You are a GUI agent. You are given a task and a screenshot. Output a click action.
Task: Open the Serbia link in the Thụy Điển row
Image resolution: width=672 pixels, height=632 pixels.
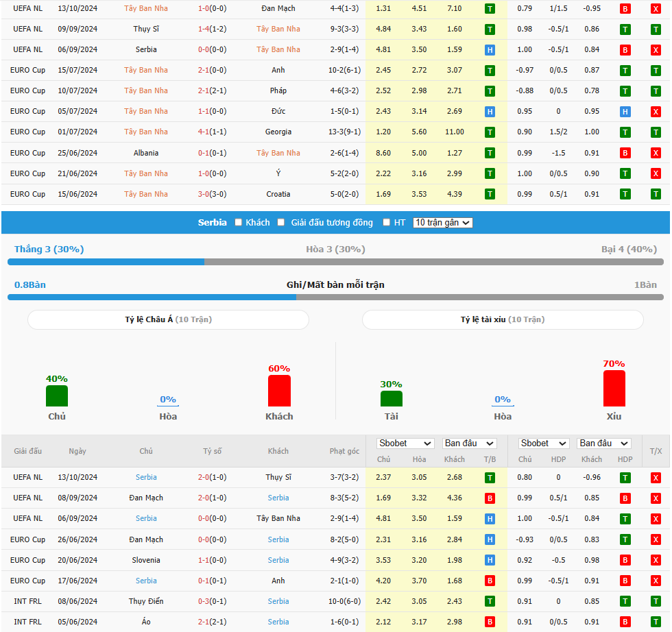[x=278, y=602]
